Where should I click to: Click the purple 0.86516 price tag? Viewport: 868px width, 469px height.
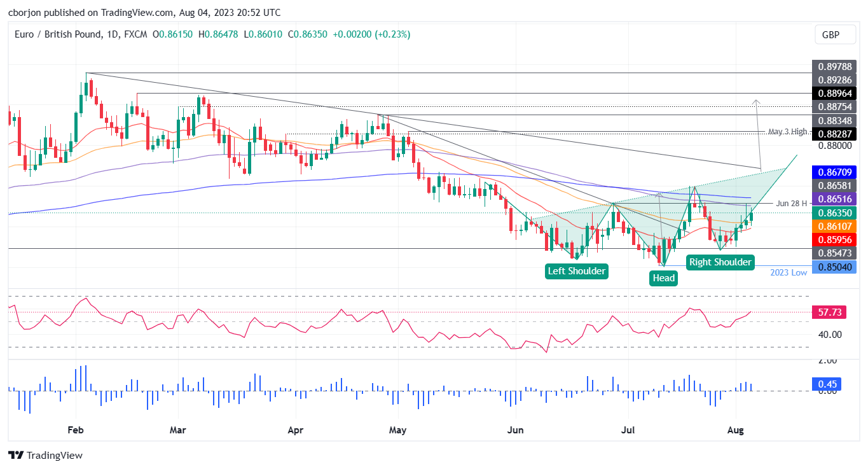[x=834, y=200]
